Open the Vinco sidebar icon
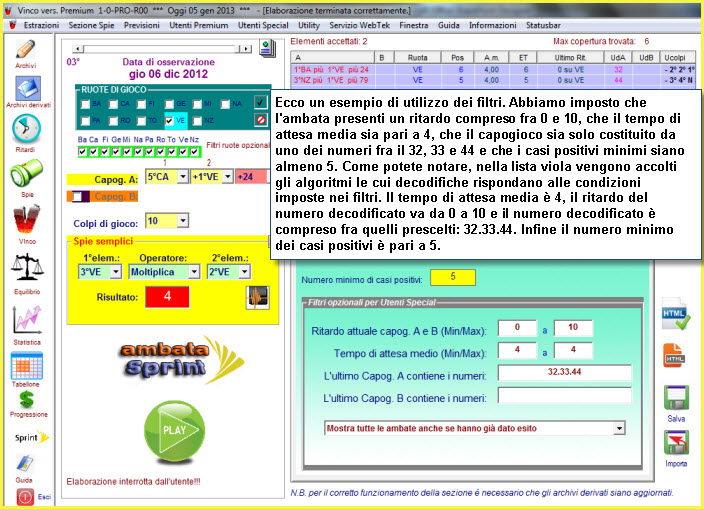 point(26,220)
